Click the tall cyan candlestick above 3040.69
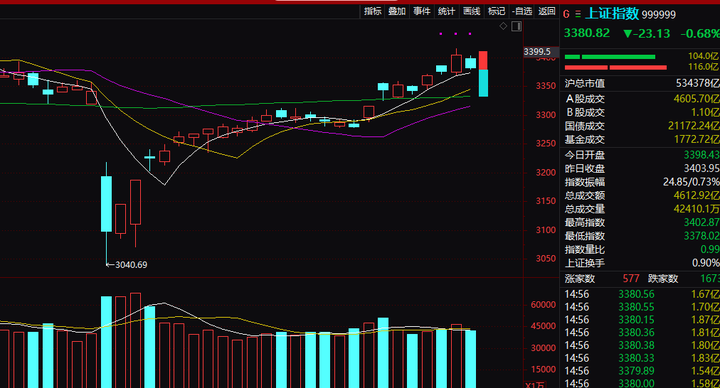 coord(106,204)
